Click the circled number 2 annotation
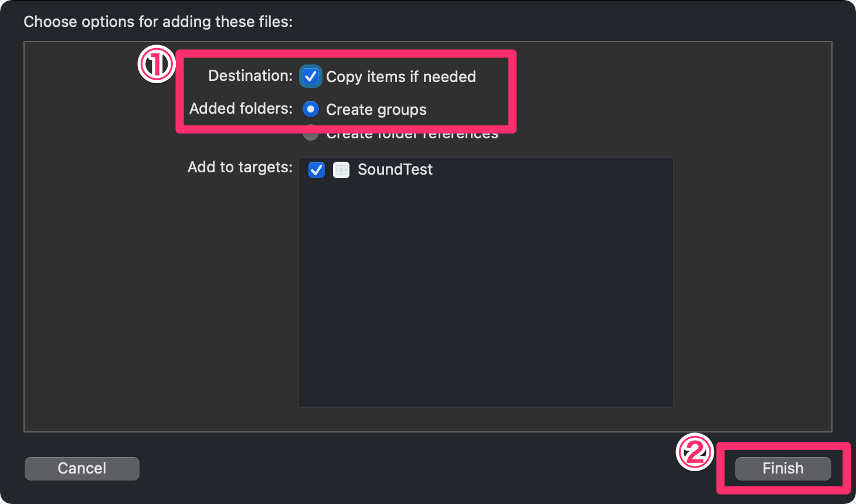 [695, 452]
